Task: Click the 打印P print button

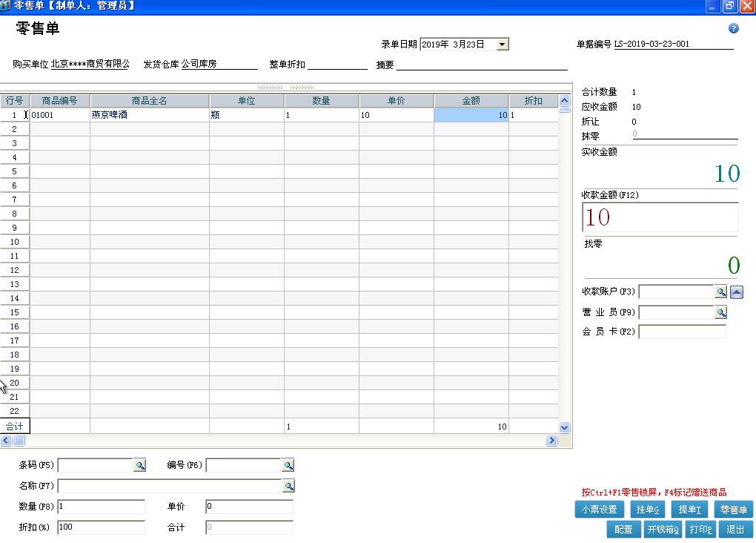Action: pyautogui.click(x=700, y=530)
